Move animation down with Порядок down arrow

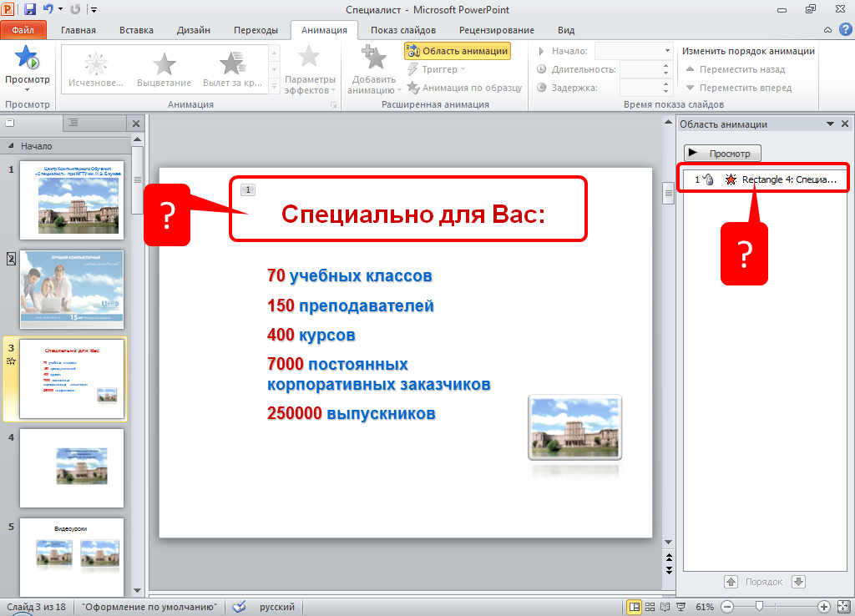(x=798, y=582)
